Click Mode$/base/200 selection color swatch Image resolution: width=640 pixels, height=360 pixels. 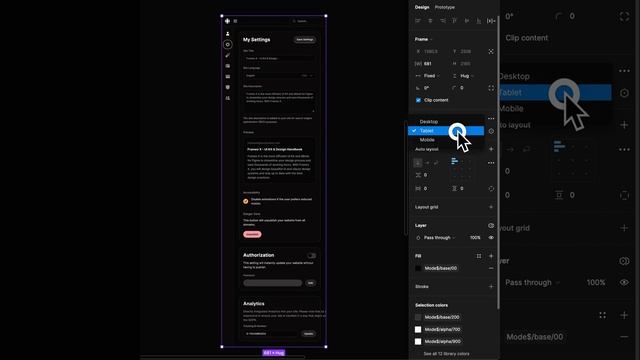(418, 317)
